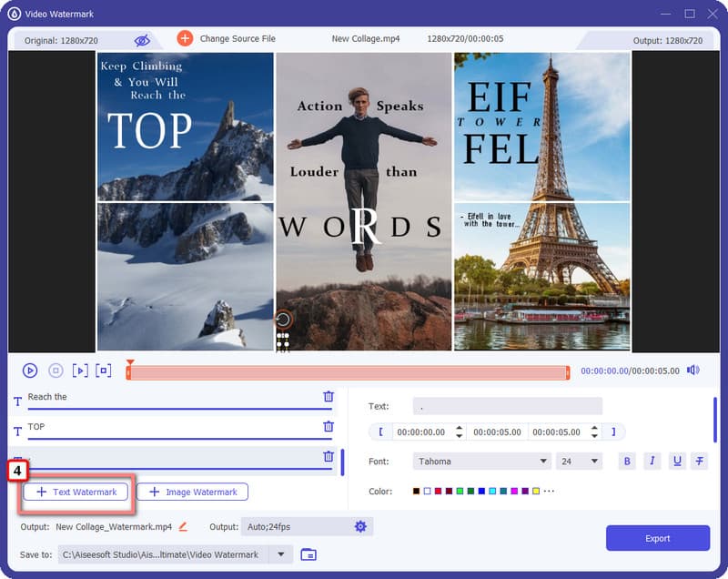
Task: Set end point with right bracket
Action: [x=613, y=432]
